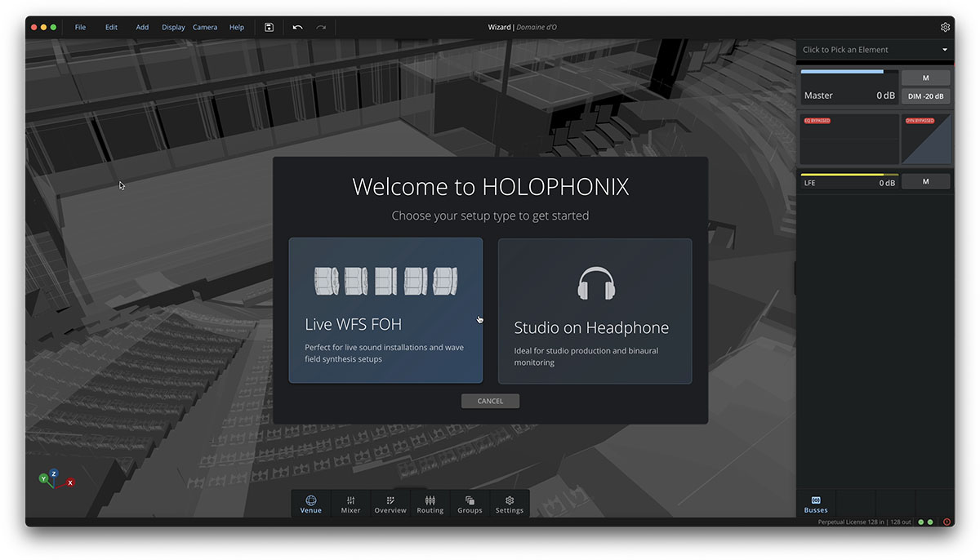Screen dimensions: 980x560
Task: Mute the Master bus with the M button
Action: coord(925,77)
